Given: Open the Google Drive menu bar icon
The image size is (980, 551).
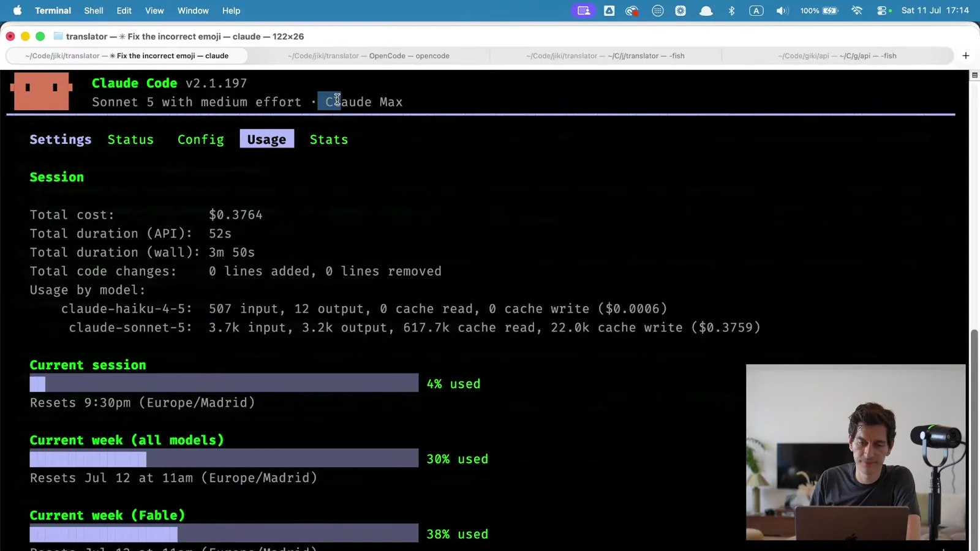Looking at the screenshot, I should pyautogui.click(x=609, y=10).
